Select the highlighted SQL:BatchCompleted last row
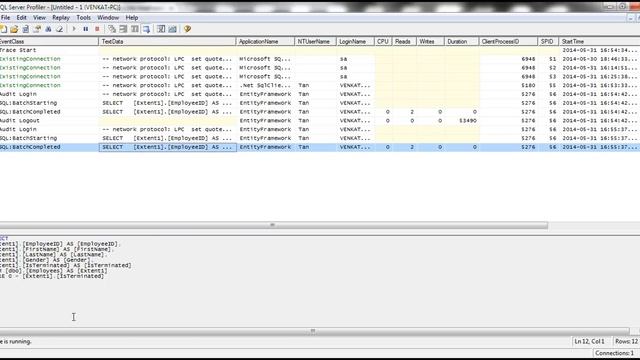Image resolution: width=640 pixels, height=360 pixels. click(320, 147)
